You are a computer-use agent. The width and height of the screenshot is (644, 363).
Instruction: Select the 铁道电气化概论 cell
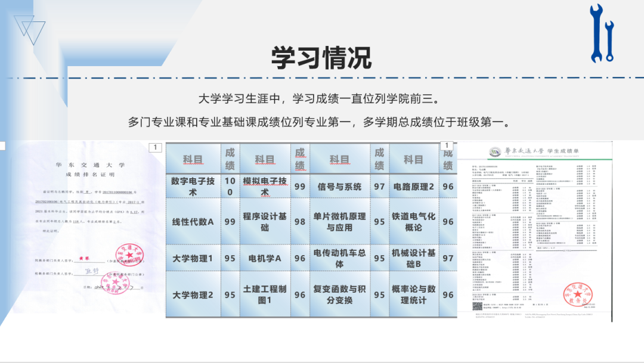(x=413, y=222)
